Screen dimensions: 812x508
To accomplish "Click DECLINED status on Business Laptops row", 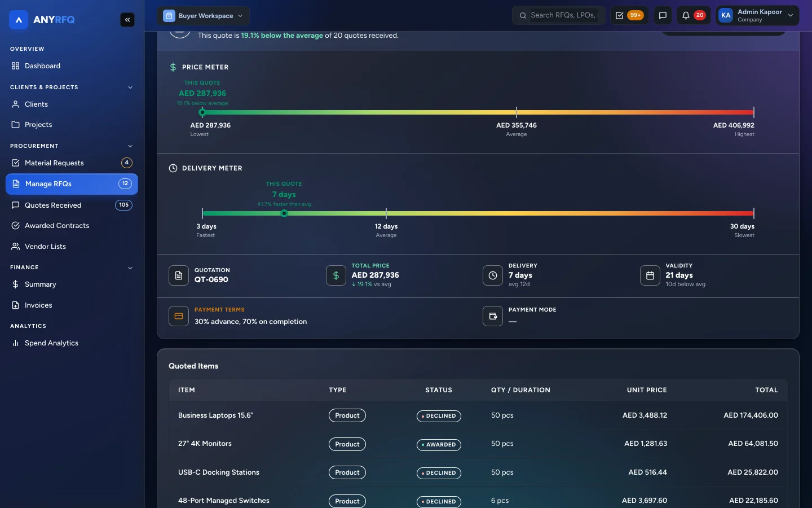I will pos(439,416).
